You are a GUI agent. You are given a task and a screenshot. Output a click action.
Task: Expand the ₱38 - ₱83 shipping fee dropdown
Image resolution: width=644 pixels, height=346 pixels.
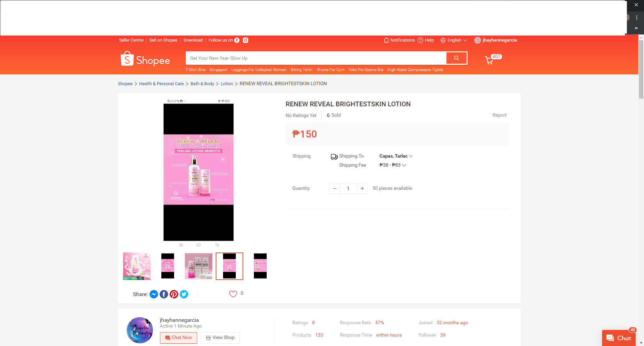(393, 165)
